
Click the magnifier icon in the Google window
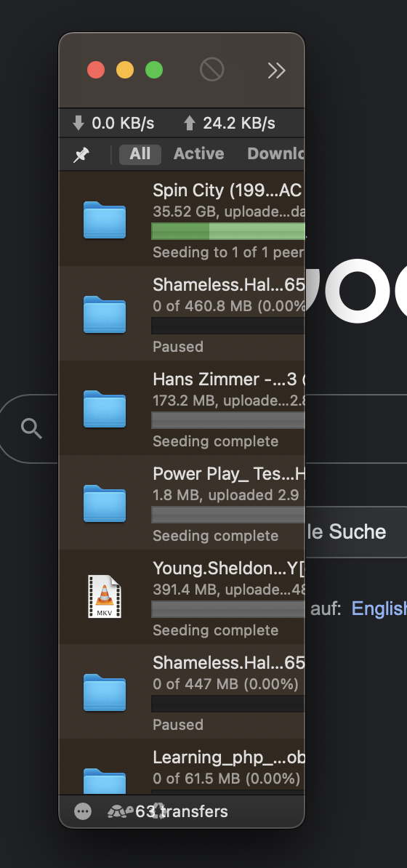(x=31, y=428)
